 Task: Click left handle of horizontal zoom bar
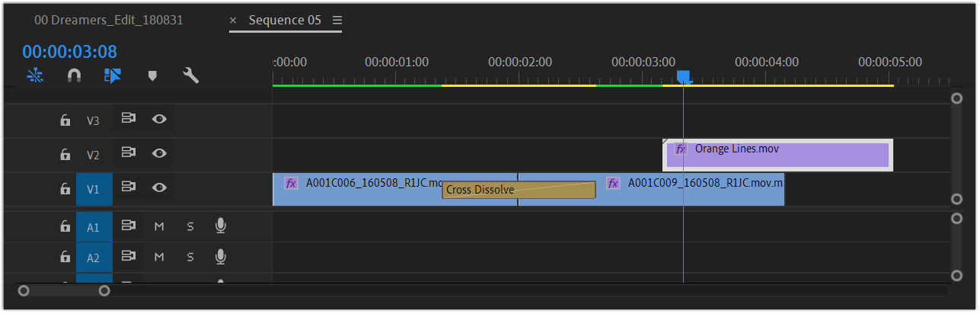click(x=24, y=290)
